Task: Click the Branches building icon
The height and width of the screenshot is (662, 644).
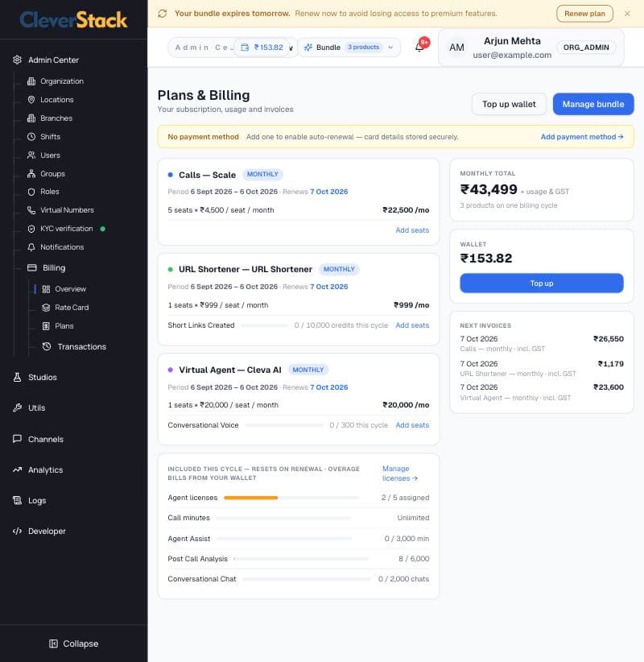Action: (31, 118)
